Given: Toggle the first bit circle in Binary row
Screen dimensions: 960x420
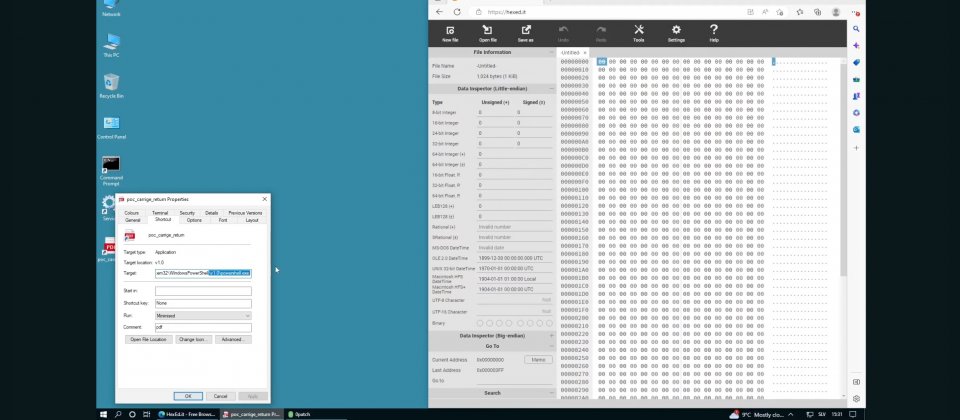Looking at the screenshot, I should click(x=481, y=323).
